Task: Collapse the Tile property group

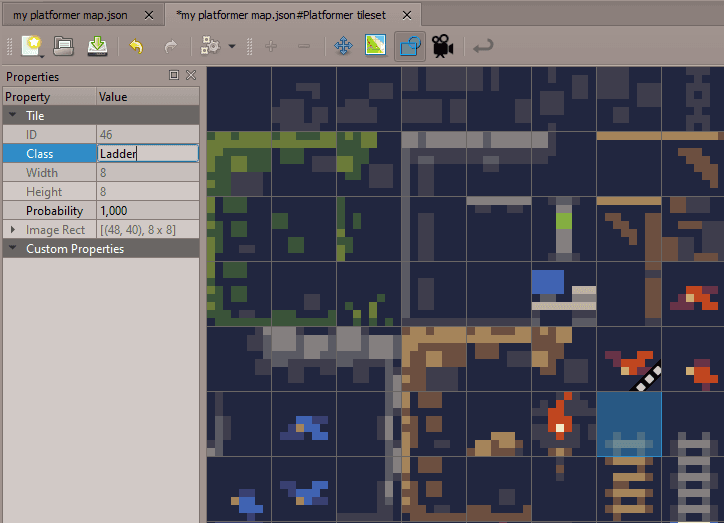Action: tap(13, 116)
